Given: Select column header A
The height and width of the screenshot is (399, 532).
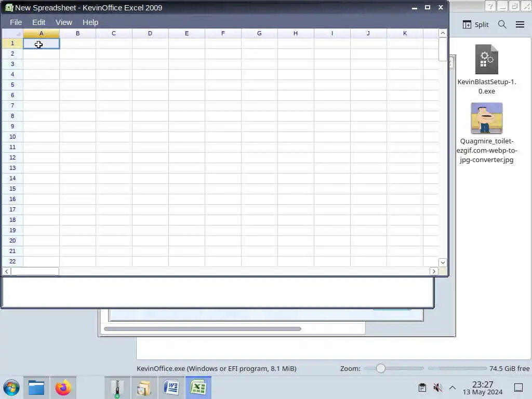Looking at the screenshot, I should [x=42, y=33].
